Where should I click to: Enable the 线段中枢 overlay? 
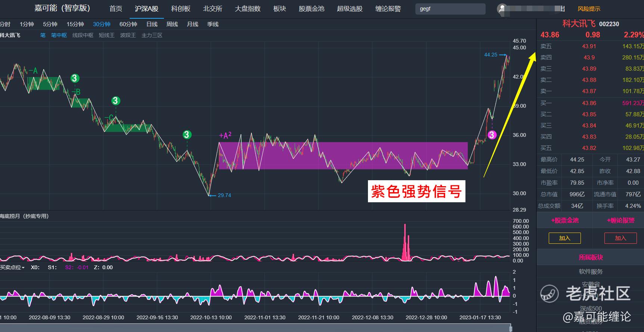(x=83, y=35)
